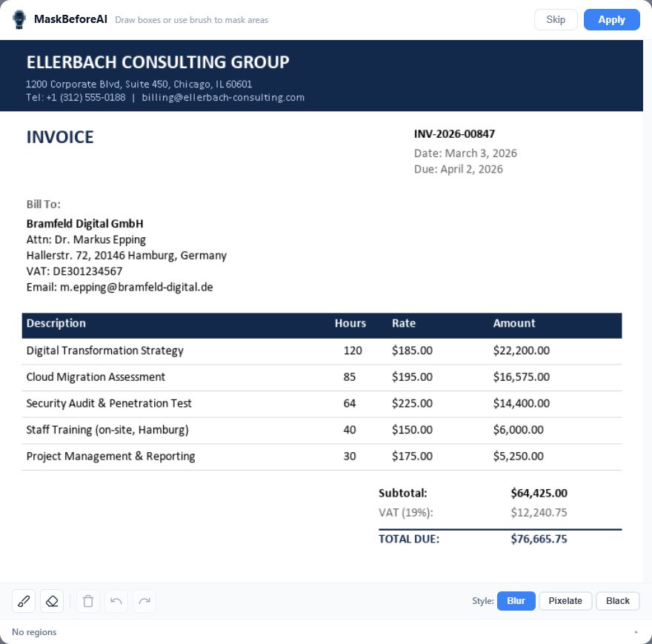Click the Bramfeld Digital GmbH name
This screenshot has height=644, width=652.
pyautogui.click(x=84, y=223)
